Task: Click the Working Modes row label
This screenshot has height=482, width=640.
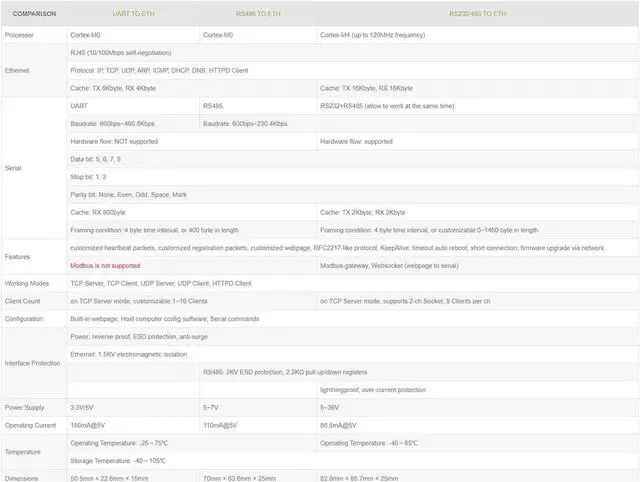Action: pyautogui.click(x=34, y=284)
